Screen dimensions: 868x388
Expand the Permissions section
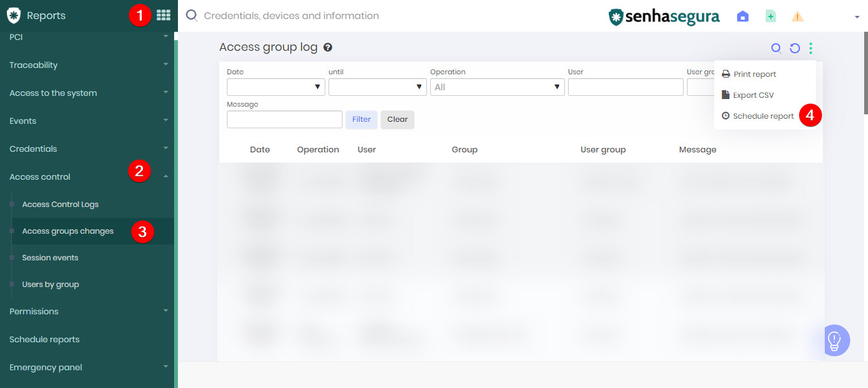point(87,311)
